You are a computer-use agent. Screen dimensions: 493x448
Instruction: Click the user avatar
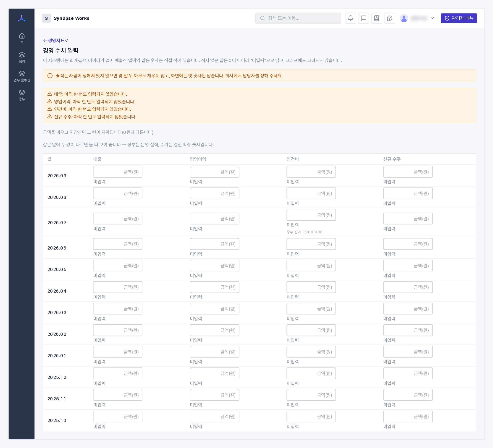tap(404, 18)
